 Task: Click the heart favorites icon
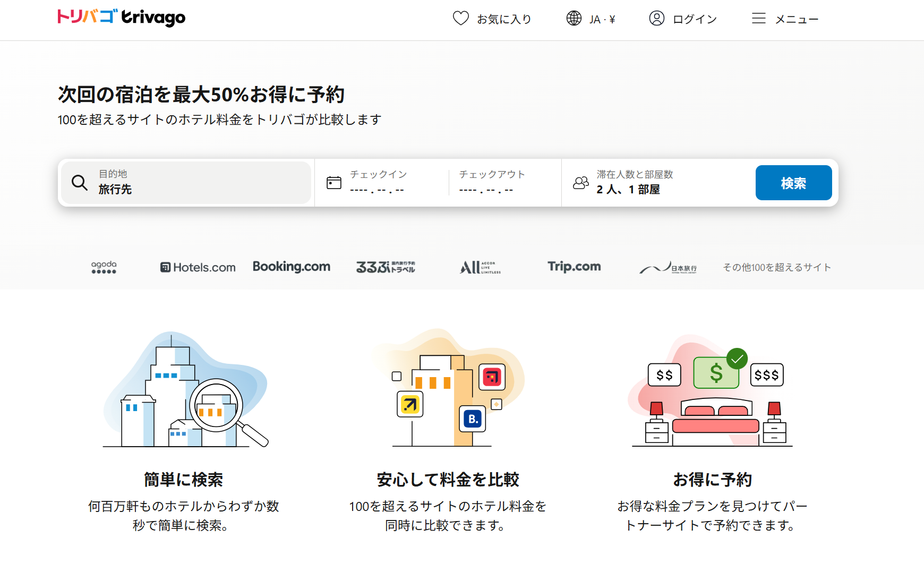point(460,19)
